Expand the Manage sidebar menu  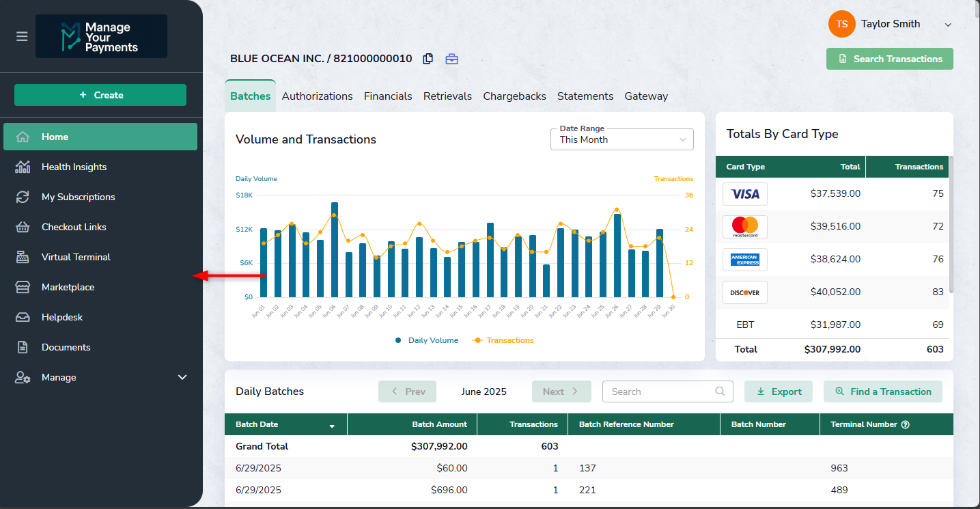pyautogui.click(x=182, y=377)
